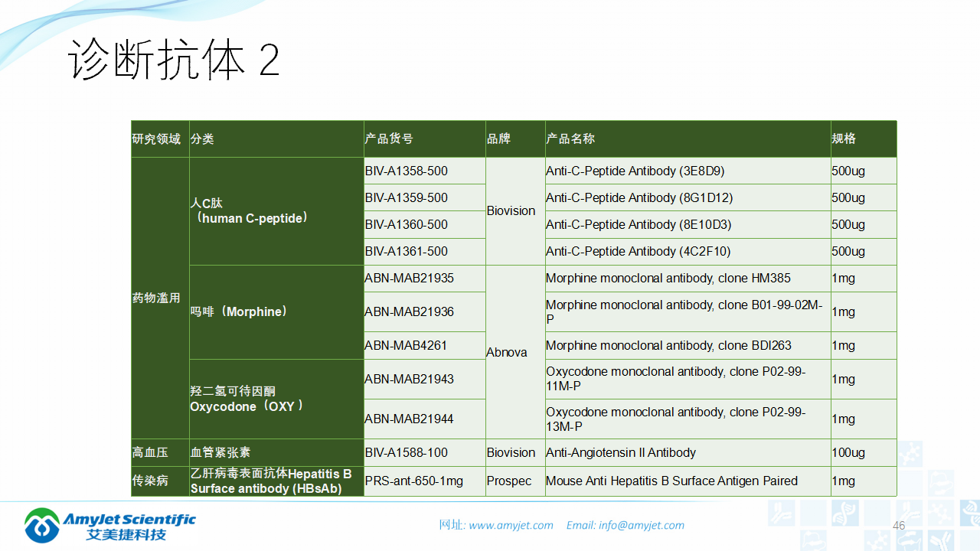Viewport: 980px width, 551px height.
Task: Click the AmyJet Scientific logo icon
Action: [x=40, y=524]
